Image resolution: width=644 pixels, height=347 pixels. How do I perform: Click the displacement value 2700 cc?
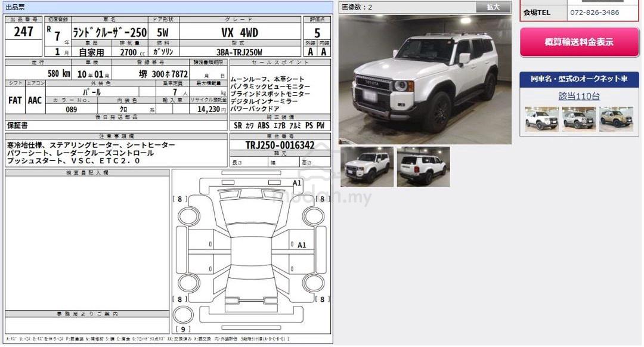pyautogui.click(x=132, y=52)
